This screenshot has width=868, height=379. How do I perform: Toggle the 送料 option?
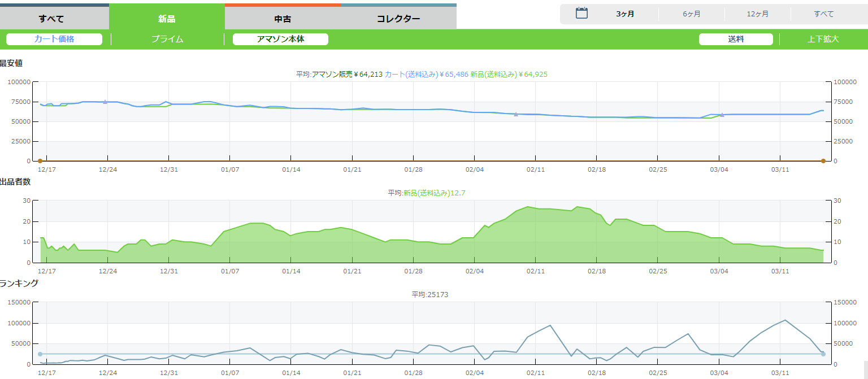click(735, 39)
